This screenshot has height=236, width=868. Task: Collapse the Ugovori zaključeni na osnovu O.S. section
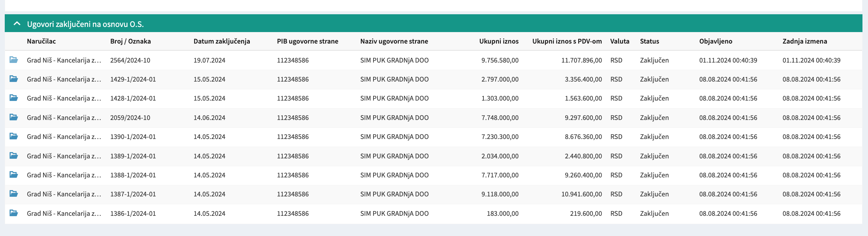coord(17,24)
